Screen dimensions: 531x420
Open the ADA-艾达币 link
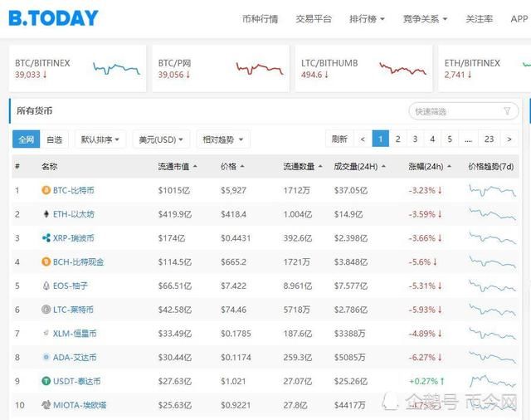[x=75, y=358]
